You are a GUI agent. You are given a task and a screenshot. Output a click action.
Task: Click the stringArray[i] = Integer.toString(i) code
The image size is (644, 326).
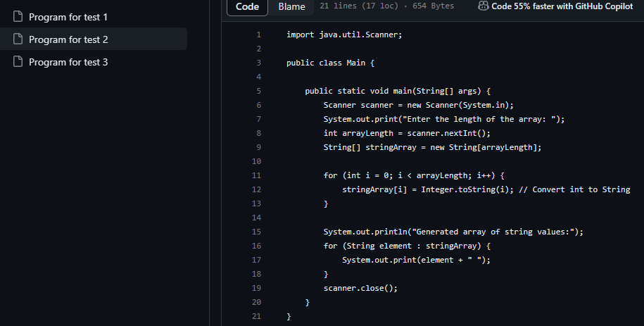[x=428, y=189]
